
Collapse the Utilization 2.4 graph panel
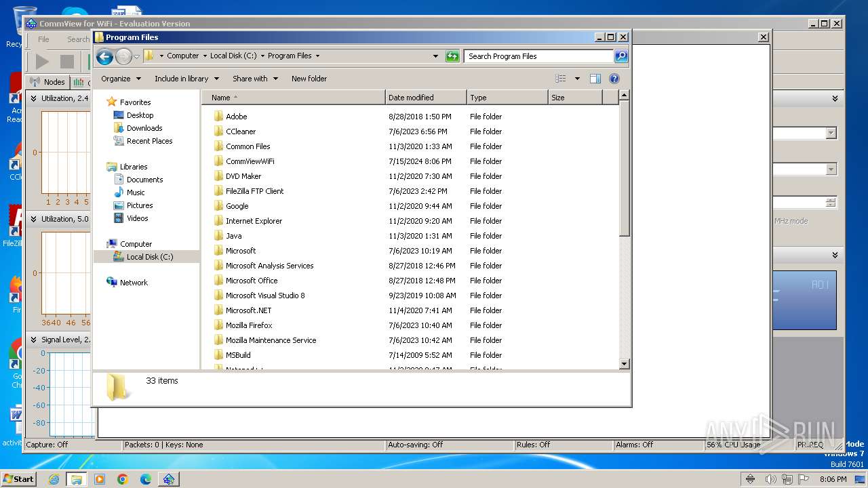[x=33, y=98]
